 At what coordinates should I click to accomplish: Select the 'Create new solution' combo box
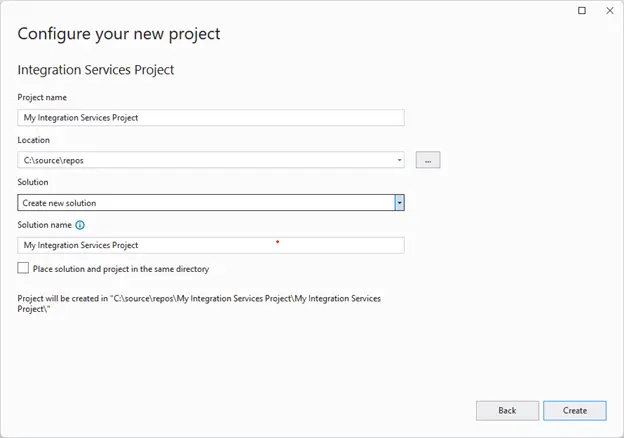[205, 203]
